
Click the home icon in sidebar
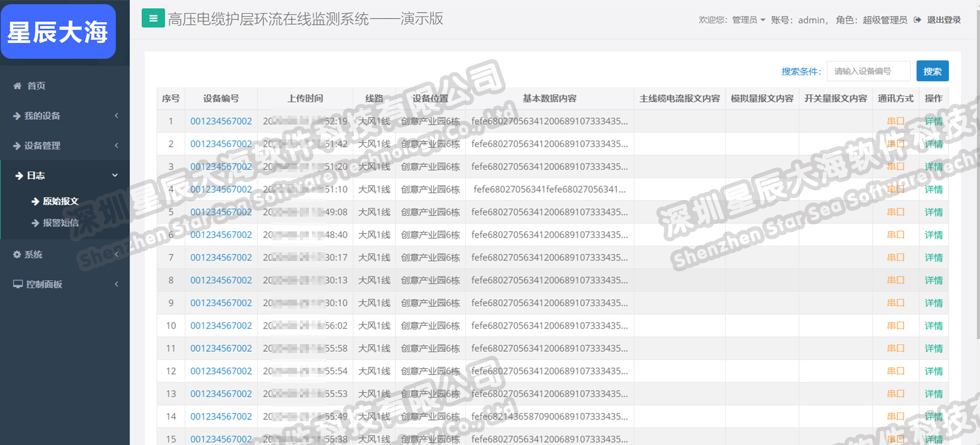pos(17,86)
